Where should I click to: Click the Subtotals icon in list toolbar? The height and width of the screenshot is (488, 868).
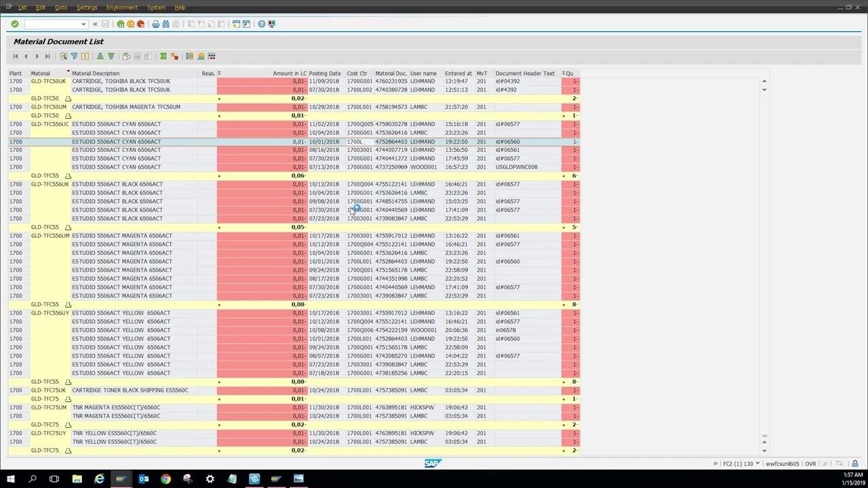(174, 56)
